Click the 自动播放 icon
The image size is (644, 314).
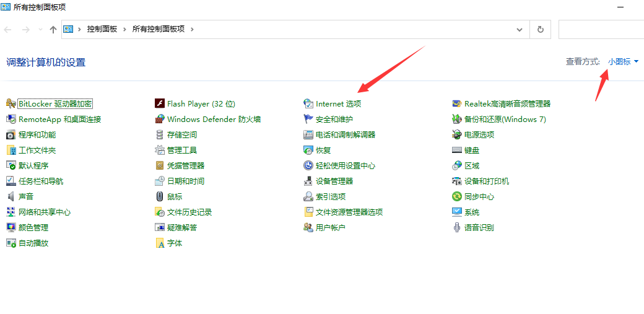(11, 243)
